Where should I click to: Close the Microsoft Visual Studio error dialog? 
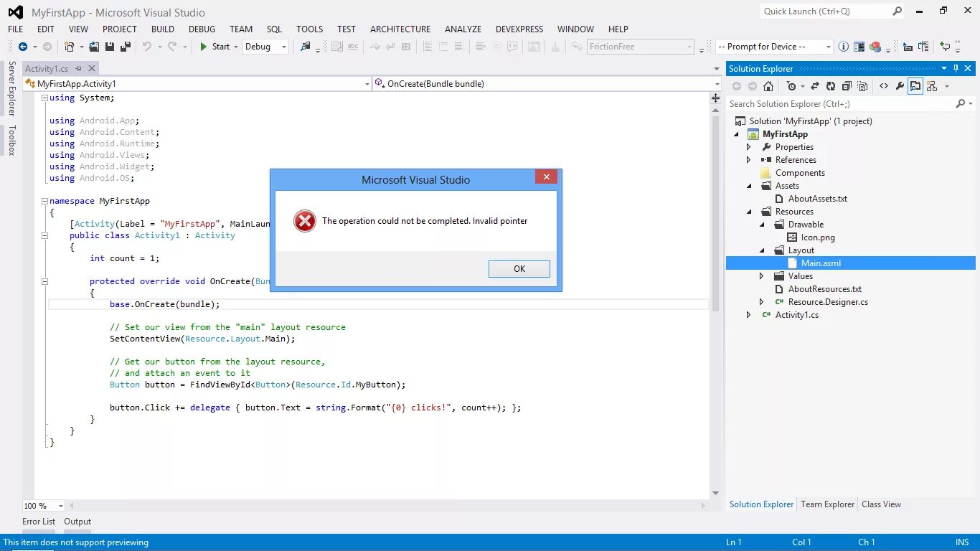[546, 177]
